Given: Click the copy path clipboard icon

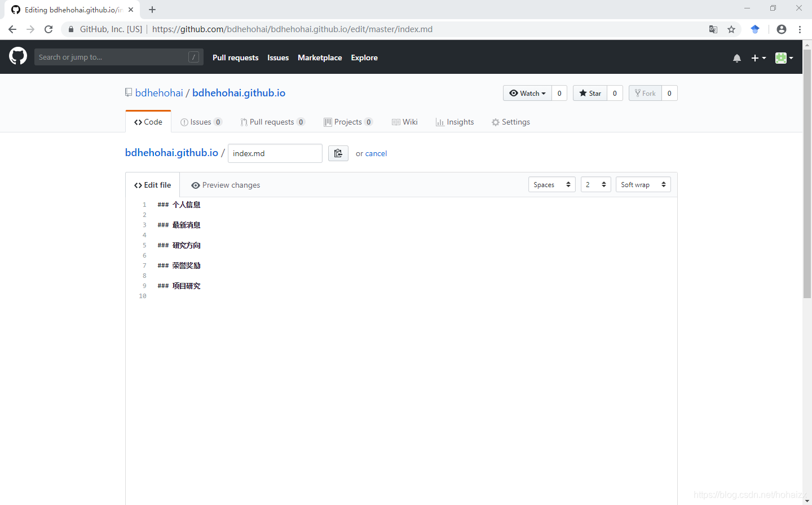Looking at the screenshot, I should (x=338, y=153).
